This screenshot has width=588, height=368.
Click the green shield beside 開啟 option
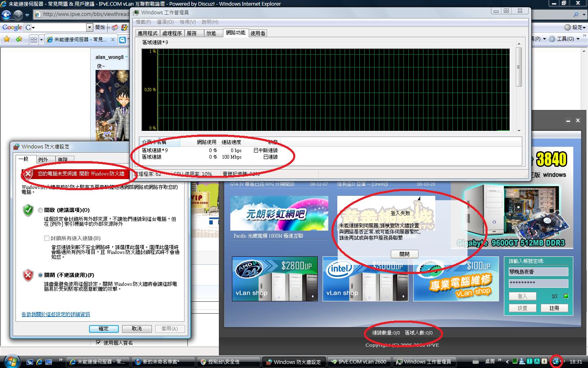coord(28,210)
